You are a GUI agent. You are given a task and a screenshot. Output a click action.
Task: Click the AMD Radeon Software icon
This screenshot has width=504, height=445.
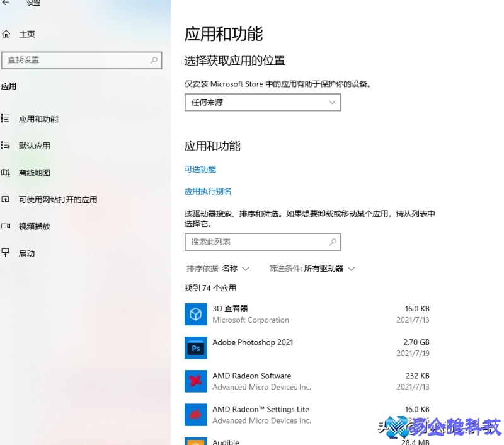point(195,381)
